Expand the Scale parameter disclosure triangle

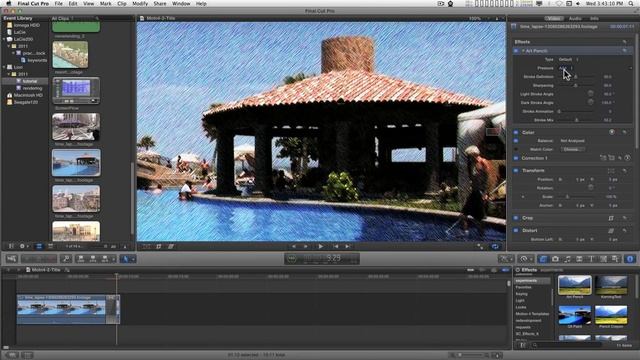click(x=523, y=197)
